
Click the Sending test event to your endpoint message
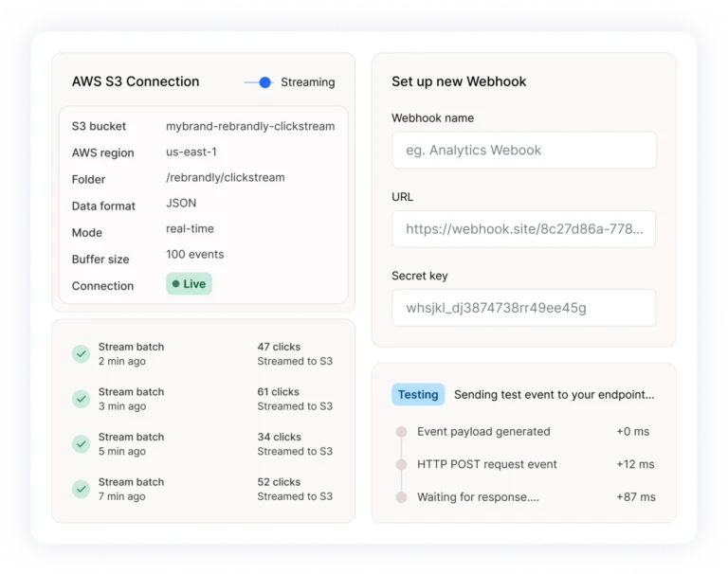click(x=555, y=395)
